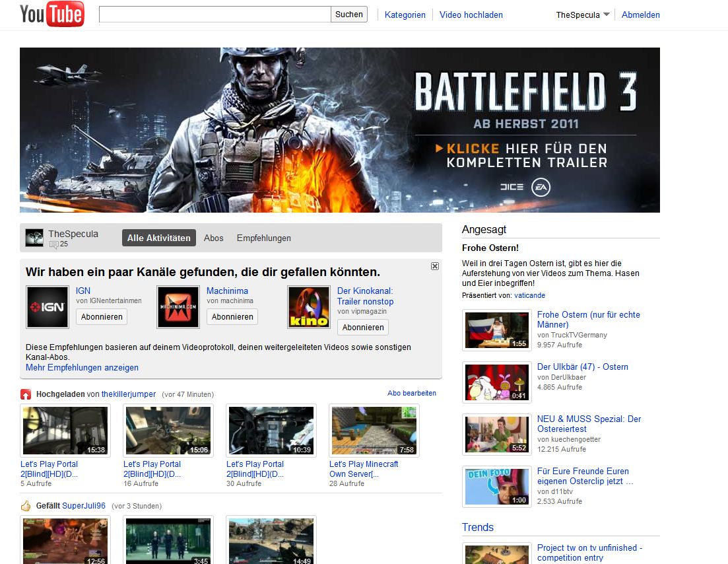Open the Kategorien link
The height and width of the screenshot is (564, 728).
[x=405, y=15]
